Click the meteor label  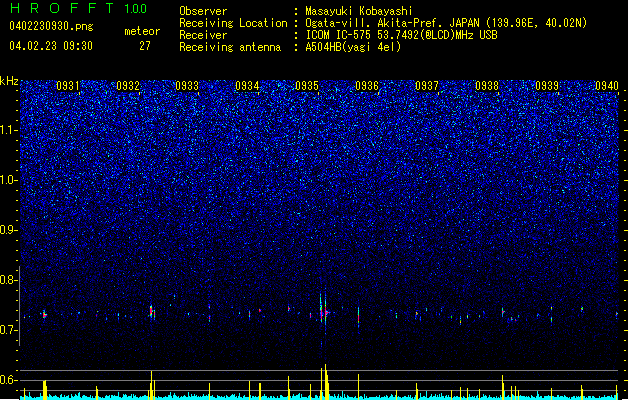pyautogui.click(x=142, y=31)
